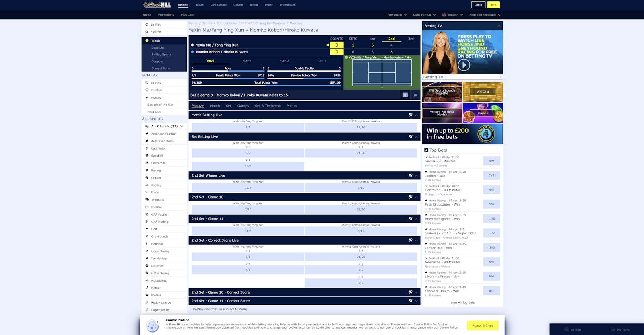Click the View All Top Bets link
Image resolution: width=644 pixels, height=335 pixels.
(x=462, y=302)
